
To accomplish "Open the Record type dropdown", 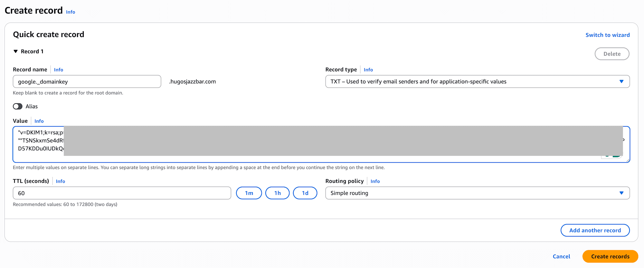I will tap(477, 81).
